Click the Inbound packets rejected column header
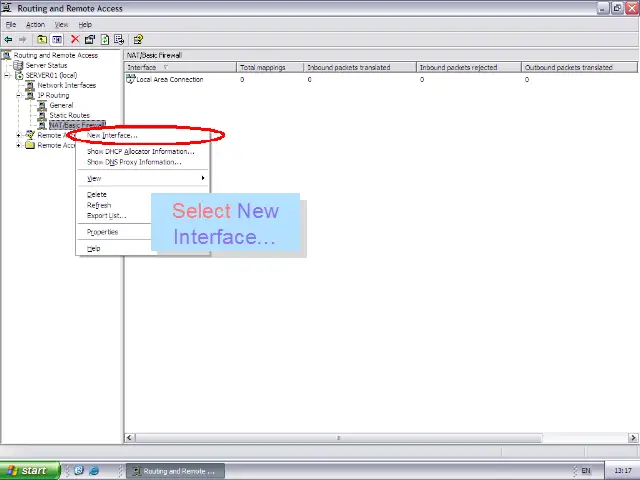The image size is (640, 480). [469, 67]
